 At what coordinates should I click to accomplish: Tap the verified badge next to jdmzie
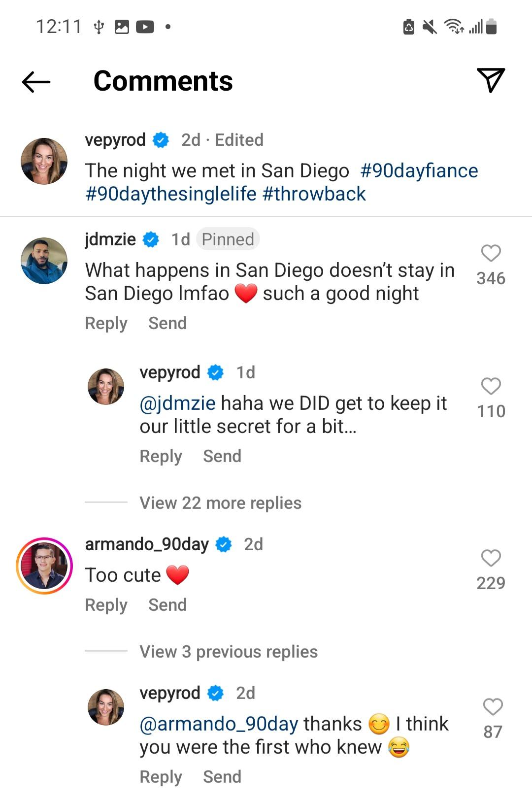(x=151, y=240)
